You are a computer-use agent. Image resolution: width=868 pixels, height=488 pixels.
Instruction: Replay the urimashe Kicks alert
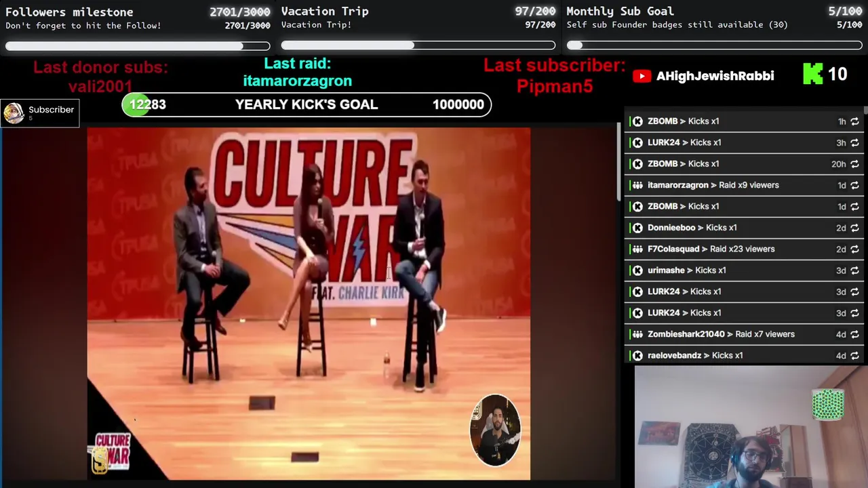tap(854, 270)
